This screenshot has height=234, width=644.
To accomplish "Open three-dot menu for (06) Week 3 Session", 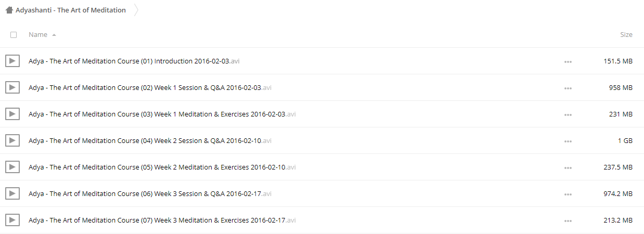I will point(568,194).
